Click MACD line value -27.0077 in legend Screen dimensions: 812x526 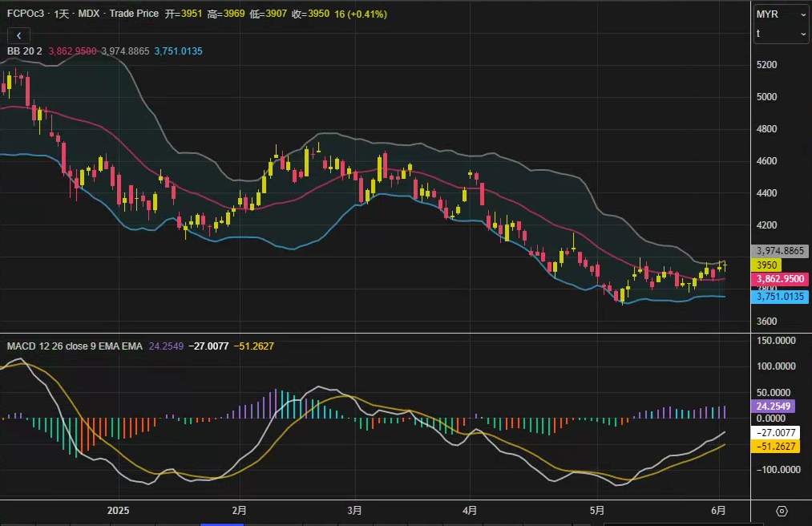click(x=208, y=346)
